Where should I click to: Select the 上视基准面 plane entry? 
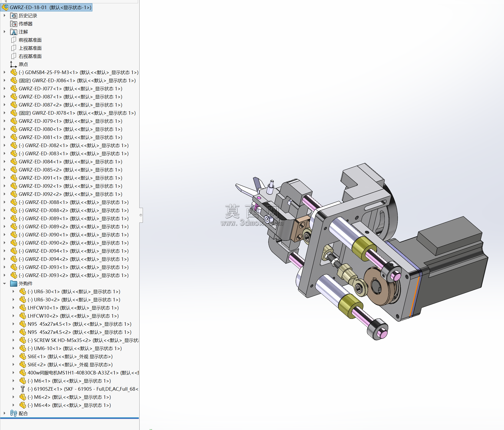tap(30, 48)
